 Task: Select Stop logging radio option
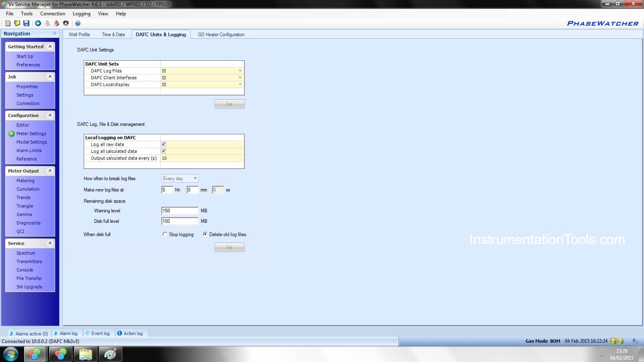pos(165,234)
